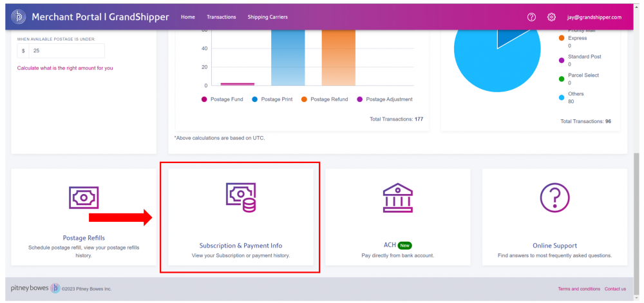Toggle Postage Fund legend swatch
This screenshot has height=303, width=644.
point(204,99)
